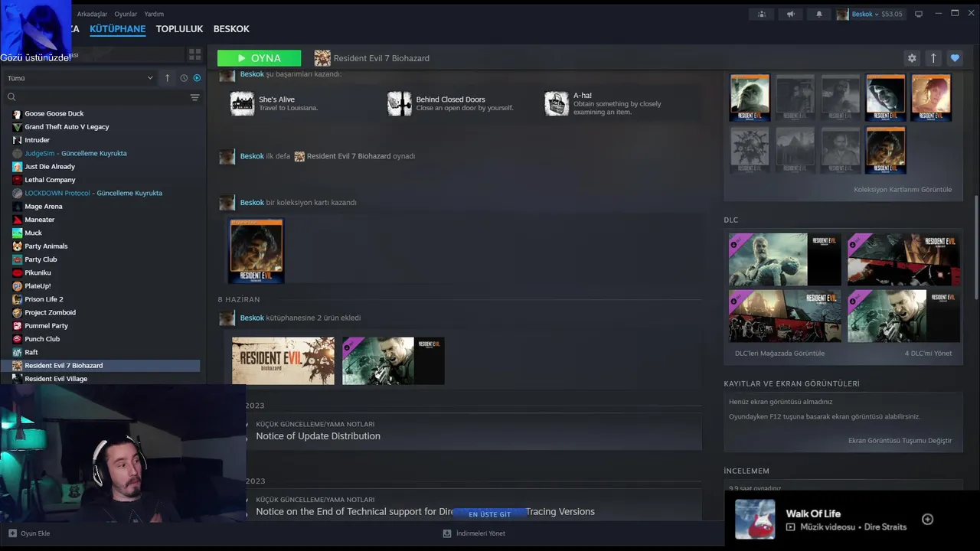Click the recent activity clock icon
The width and height of the screenshot is (980, 551).
pos(184,78)
